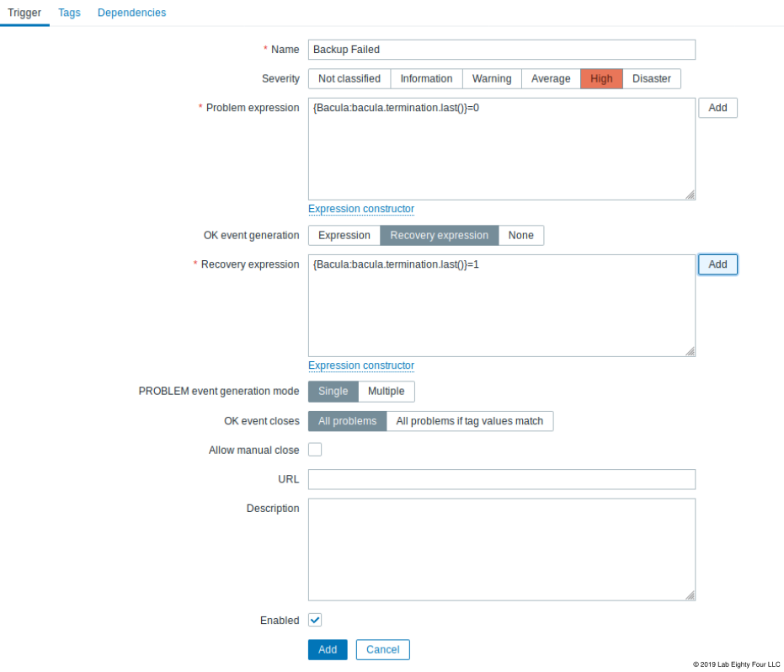
Task: Click the URL input field
Action: click(502, 479)
